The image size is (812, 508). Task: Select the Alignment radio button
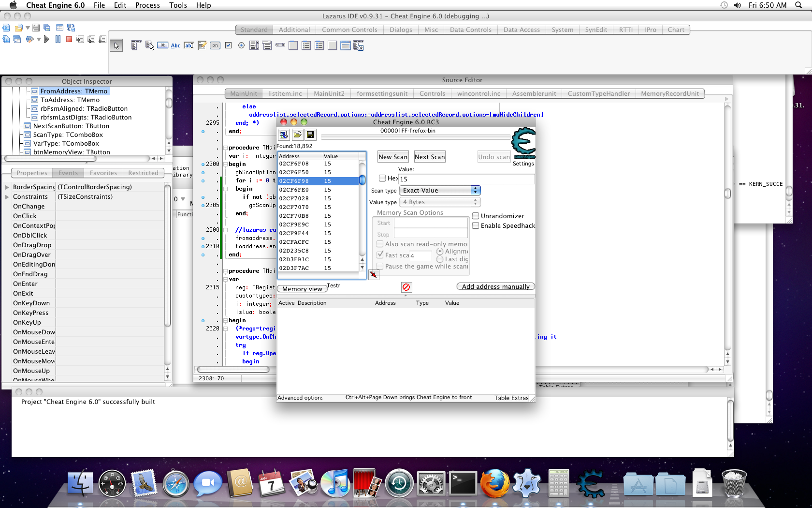[440, 252]
